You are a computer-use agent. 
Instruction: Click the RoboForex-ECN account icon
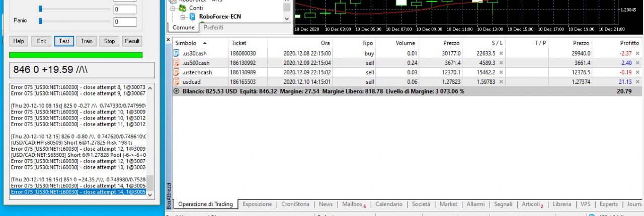pos(192,17)
